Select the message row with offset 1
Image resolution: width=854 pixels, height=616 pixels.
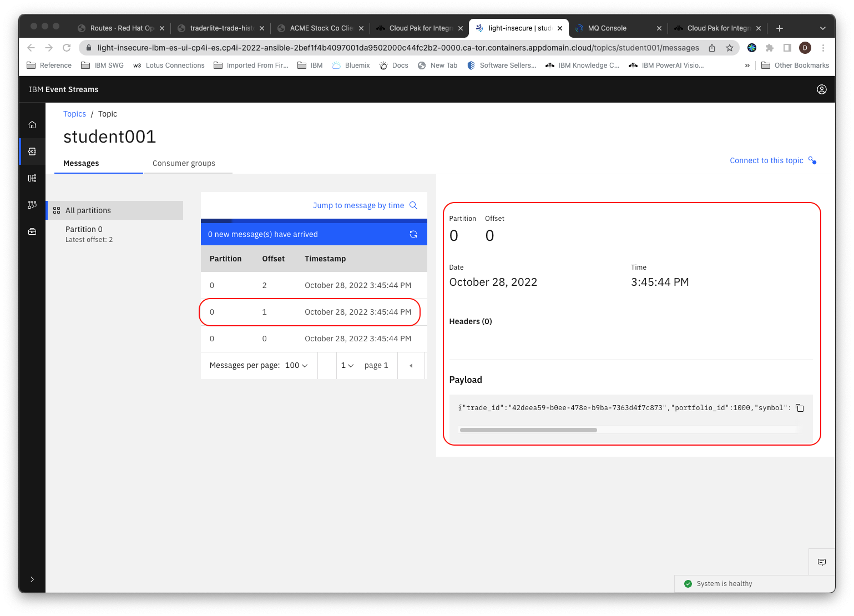point(314,312)
